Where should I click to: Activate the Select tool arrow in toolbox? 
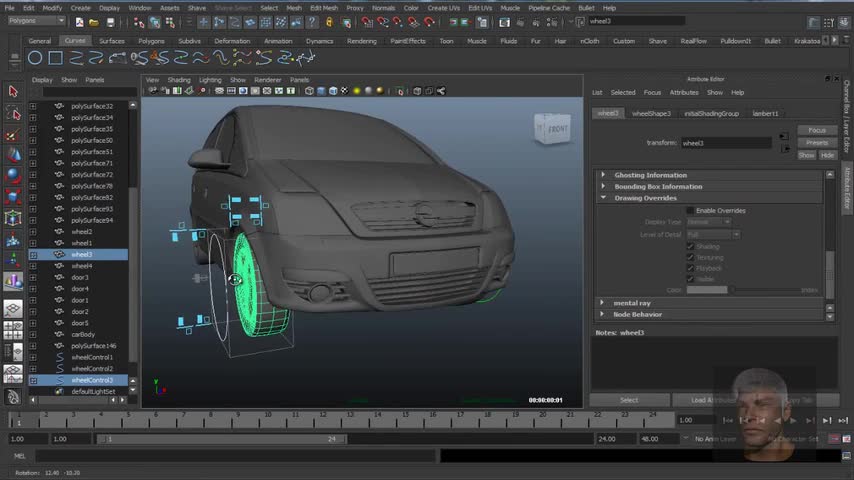(13, 91)
